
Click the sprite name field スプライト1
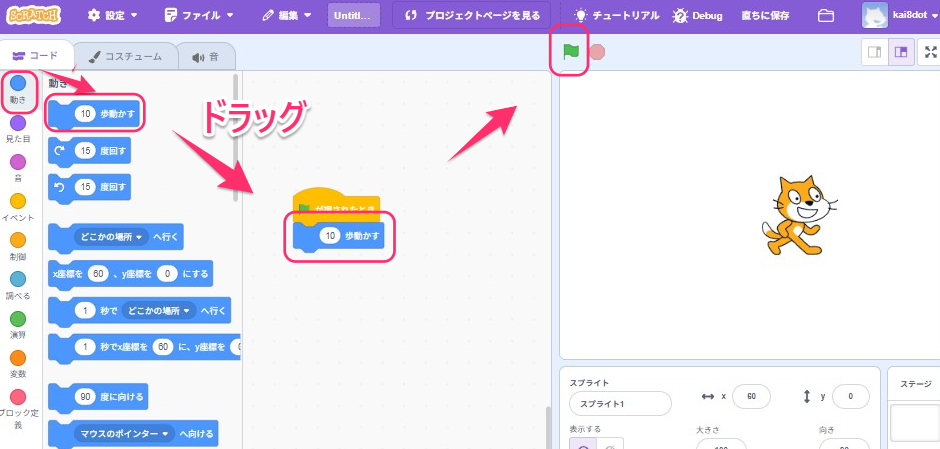click(619, 403)
